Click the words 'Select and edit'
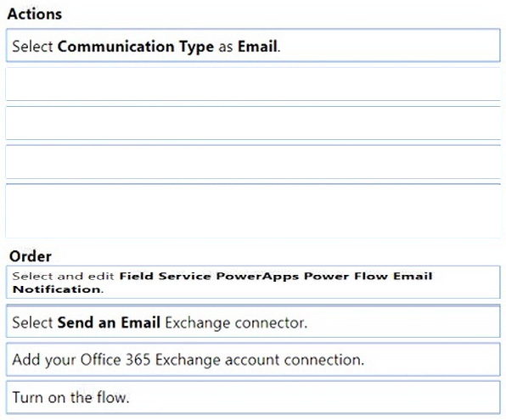 coord(63,276)
